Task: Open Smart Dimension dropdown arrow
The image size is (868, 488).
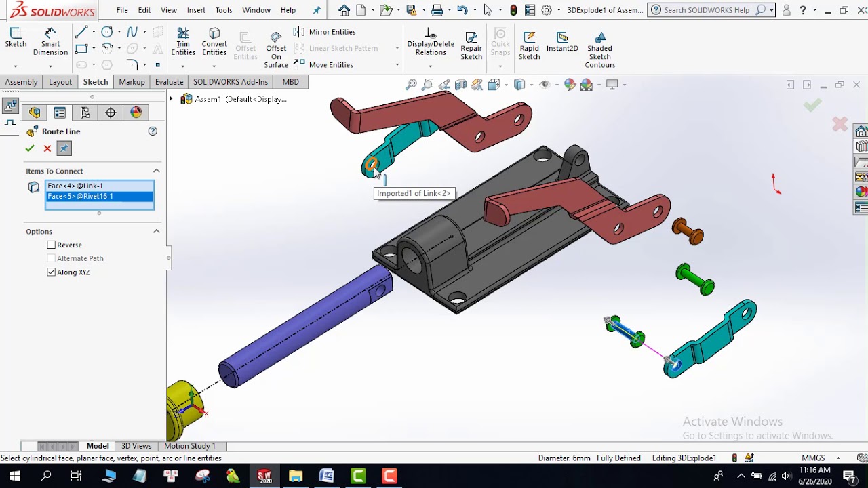Action: (x=50, y=66)
